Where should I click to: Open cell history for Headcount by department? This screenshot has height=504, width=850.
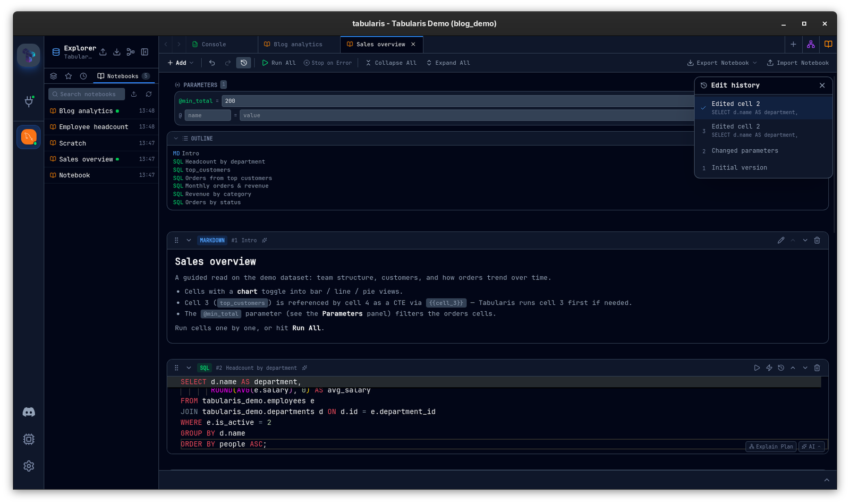(x=781, y=368)
